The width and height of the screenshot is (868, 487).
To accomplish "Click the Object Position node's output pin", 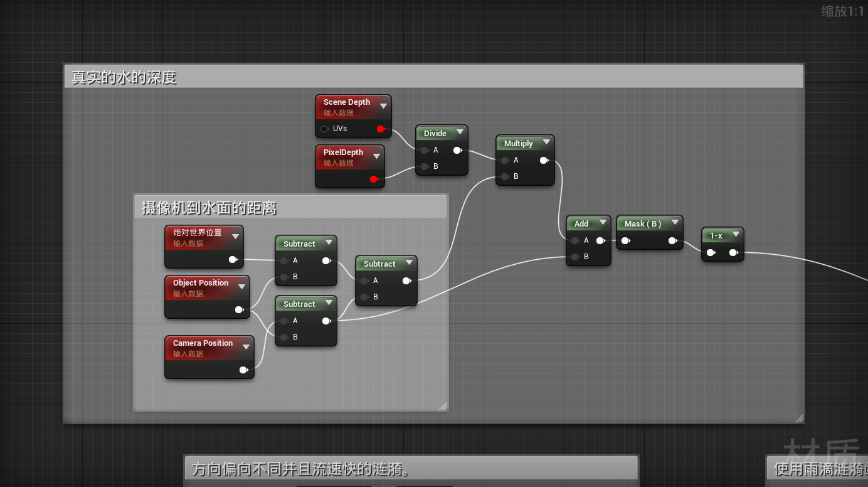I will [240, 310].
